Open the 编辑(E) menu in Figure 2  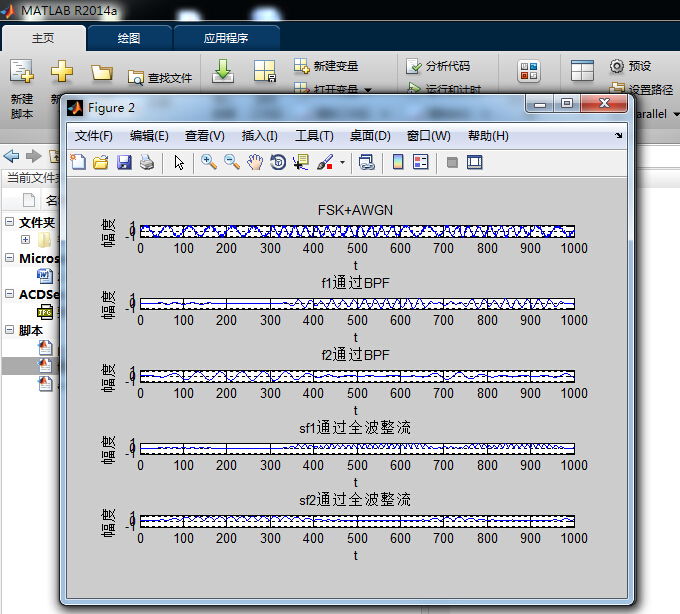click(x=149, y=136)
